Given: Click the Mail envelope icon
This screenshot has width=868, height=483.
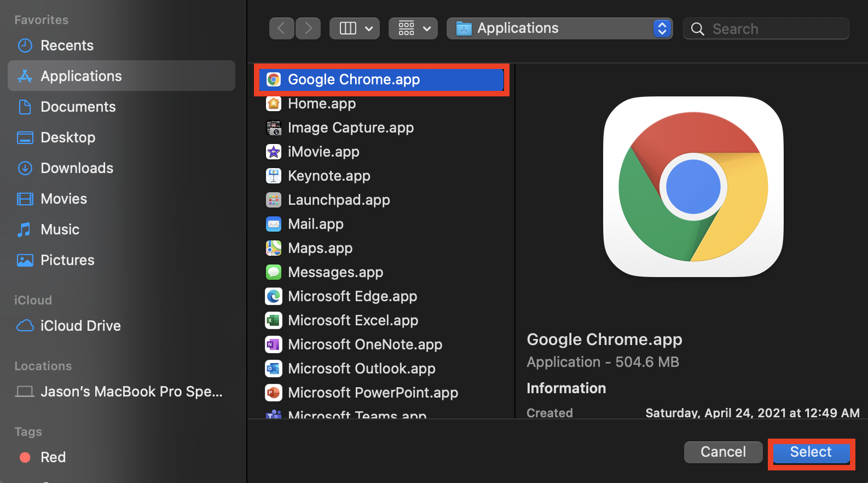Looking at the screenshot, I should 274,224.
